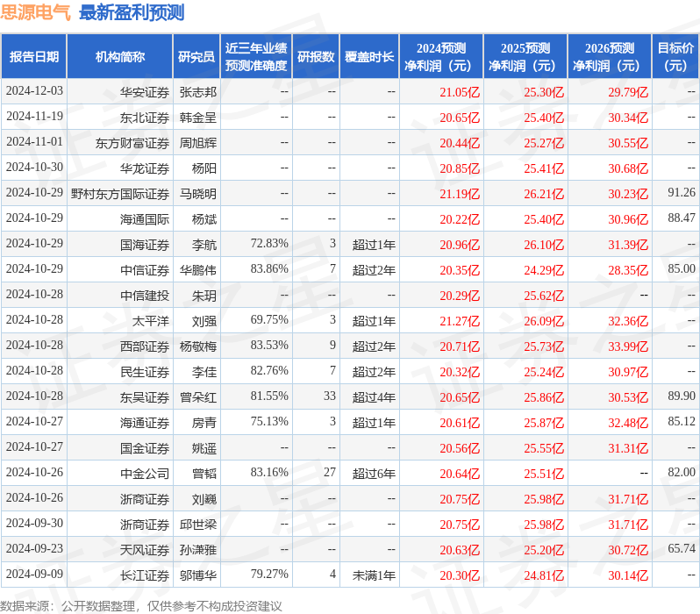This screenshot has height=614, width=700.
Task: Click the 29.79亿 2026 forecast value
Action: (628, 92)
